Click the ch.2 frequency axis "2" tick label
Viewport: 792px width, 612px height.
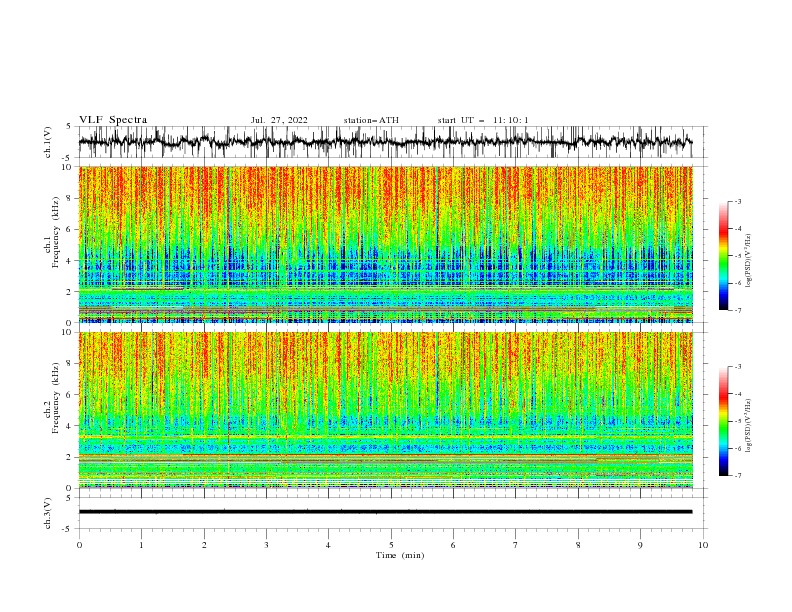click(69, 457)
